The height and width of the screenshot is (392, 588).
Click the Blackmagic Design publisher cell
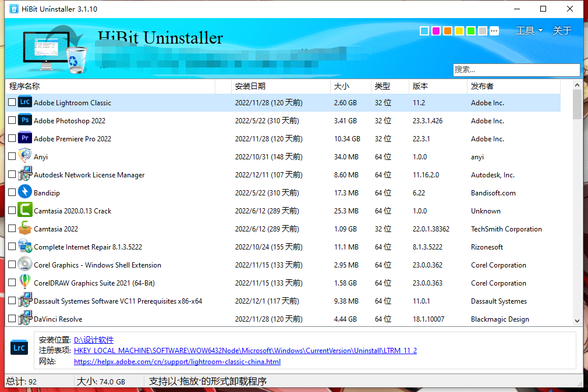coord(500,319)
